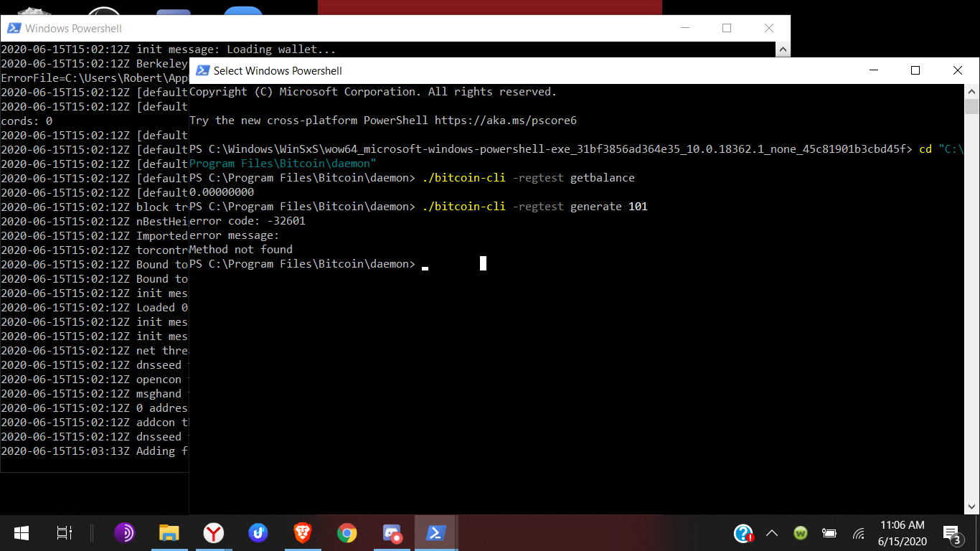Viewport: 980px width, 551px height.
Task: Click the 'msghand' log line
Action: (x=94, y=394)
